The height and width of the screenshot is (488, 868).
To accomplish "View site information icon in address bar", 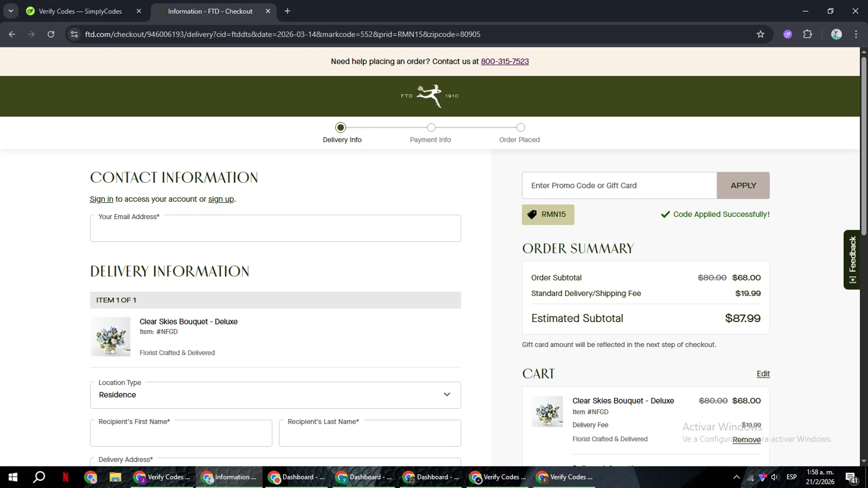I will point(74,34).
